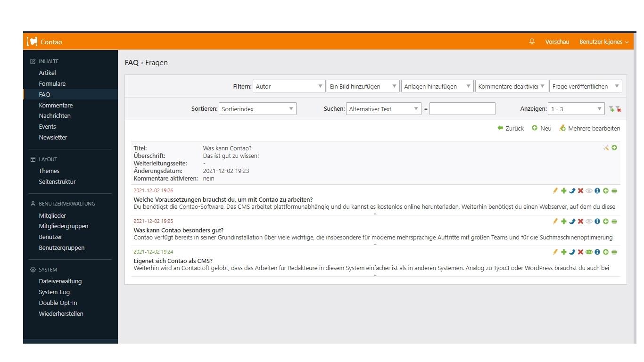Toggle the eye icon on 'Was kann Contao besonders gut?'
Screen dimensions: 644x362
coord(588,221)
